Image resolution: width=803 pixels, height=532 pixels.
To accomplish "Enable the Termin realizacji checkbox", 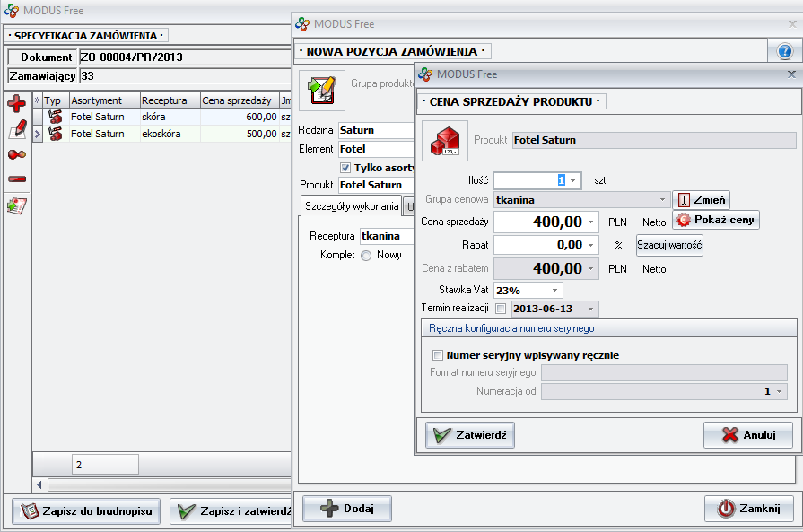I will [x=501, y=310].
